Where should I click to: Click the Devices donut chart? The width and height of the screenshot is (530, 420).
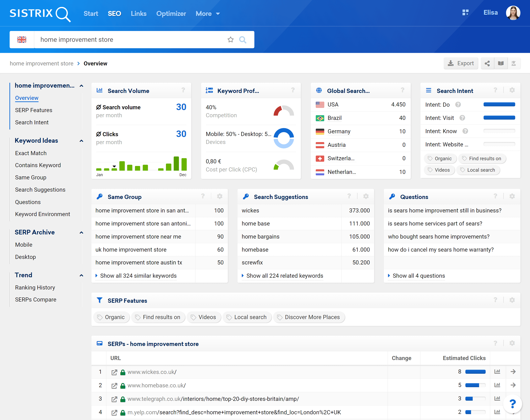click(284, 138)
